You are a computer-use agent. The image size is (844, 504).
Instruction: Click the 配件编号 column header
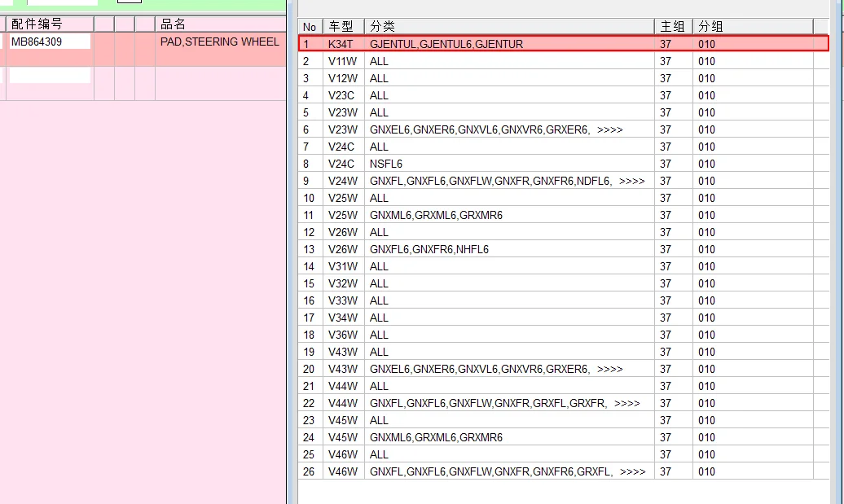pyautogui.click(x=50, y=24)
